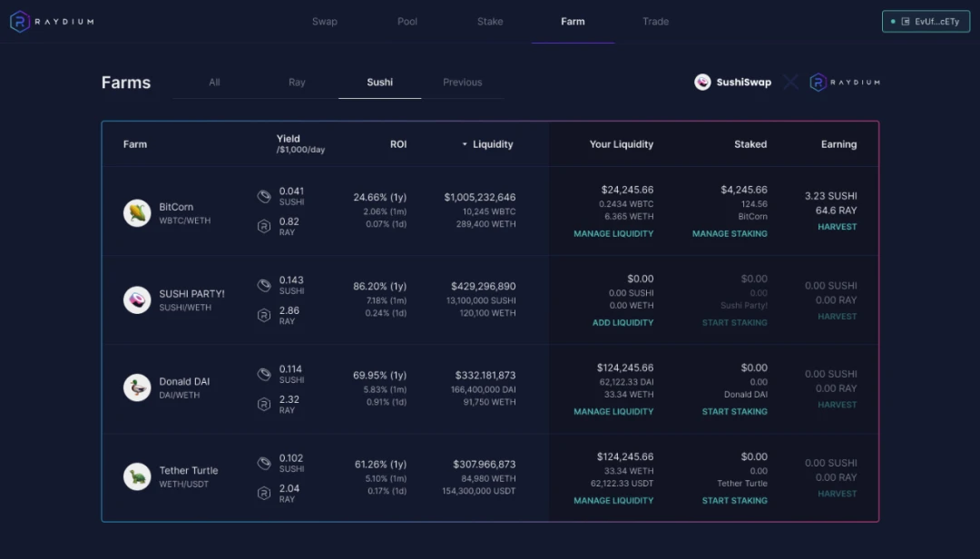Click the $4,245.66 staked amount
The image size is (980, 559).
[x=744, y=190]
